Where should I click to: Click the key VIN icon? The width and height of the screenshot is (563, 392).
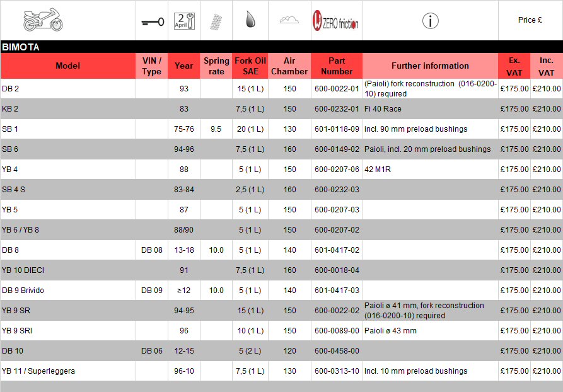click(x=152, y=21)
